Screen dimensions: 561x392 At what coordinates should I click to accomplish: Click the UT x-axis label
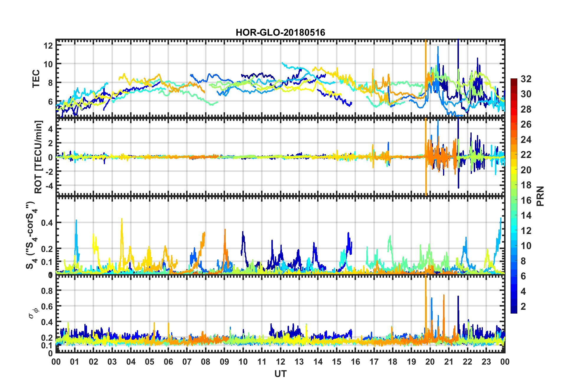pyautogui.click(x=280, y=374)
